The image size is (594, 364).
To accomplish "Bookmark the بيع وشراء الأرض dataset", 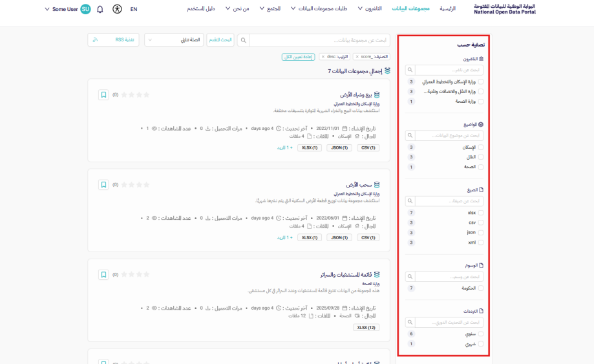I will pos(103,94).
